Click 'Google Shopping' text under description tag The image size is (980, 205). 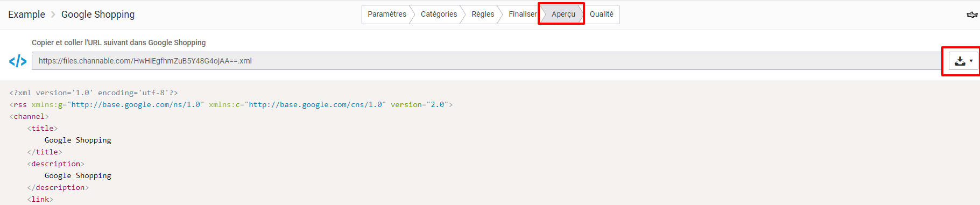coord(78,175)
